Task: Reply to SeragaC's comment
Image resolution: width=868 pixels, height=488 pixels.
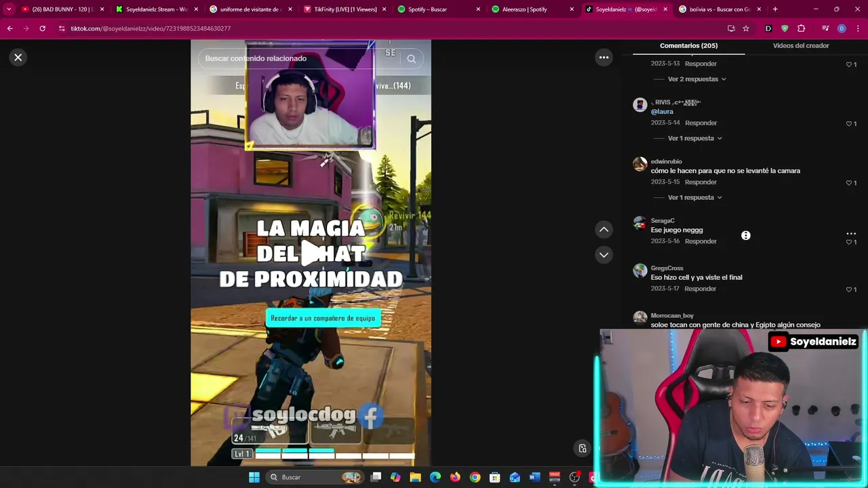Action: [x=701, y=241]
